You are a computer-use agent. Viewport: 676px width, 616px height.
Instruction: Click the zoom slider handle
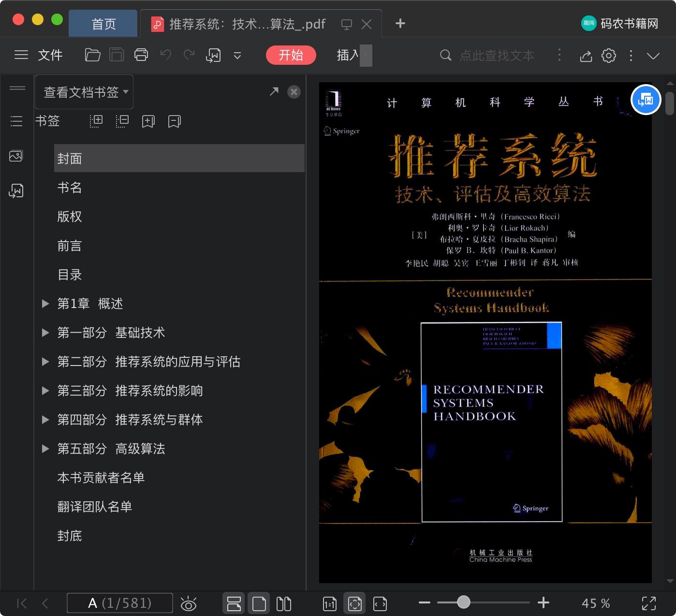(464, 602)
